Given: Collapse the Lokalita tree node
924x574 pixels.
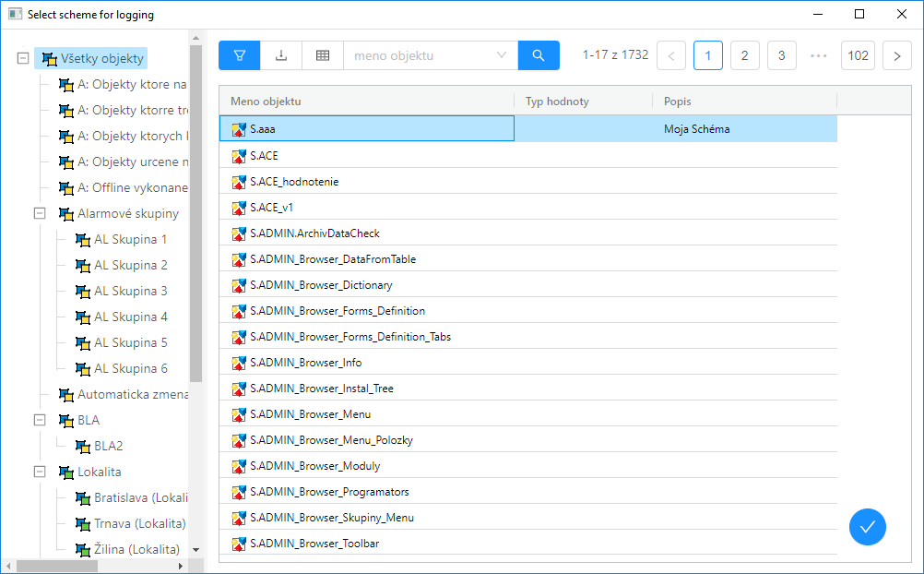Looking at the screenshot, I should tap(40, 472).
